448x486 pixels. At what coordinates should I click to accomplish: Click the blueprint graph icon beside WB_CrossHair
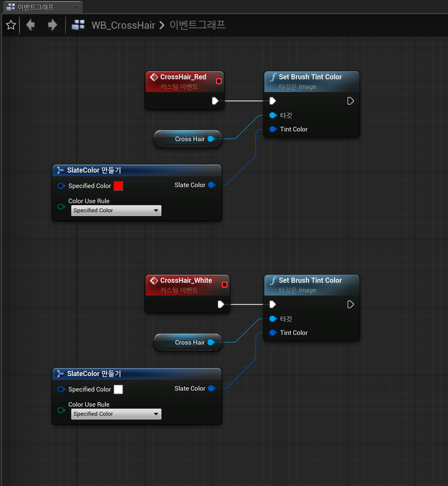(x=78, y=25)
